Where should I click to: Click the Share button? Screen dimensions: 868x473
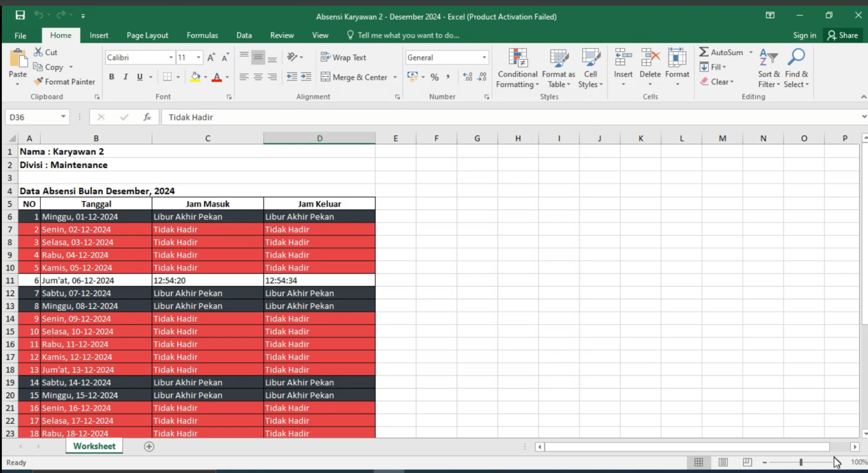click(843, 35)
